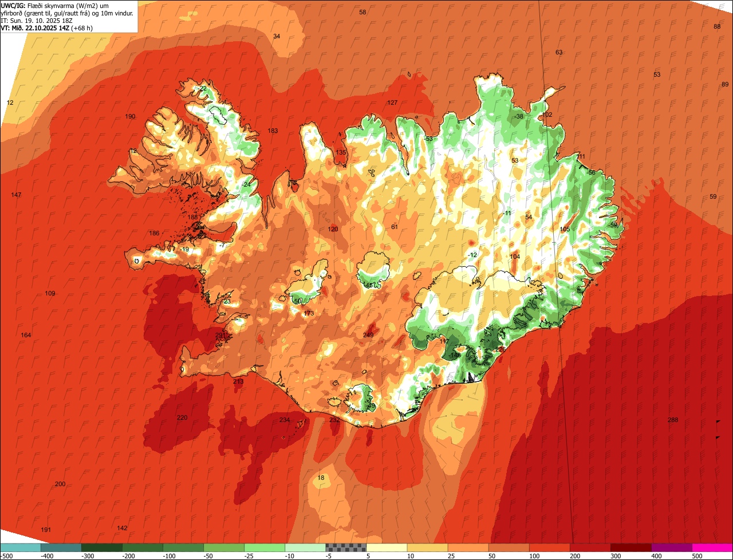
Task: Click the map value 200 in the southwest sea
Action: pos(60,484)
